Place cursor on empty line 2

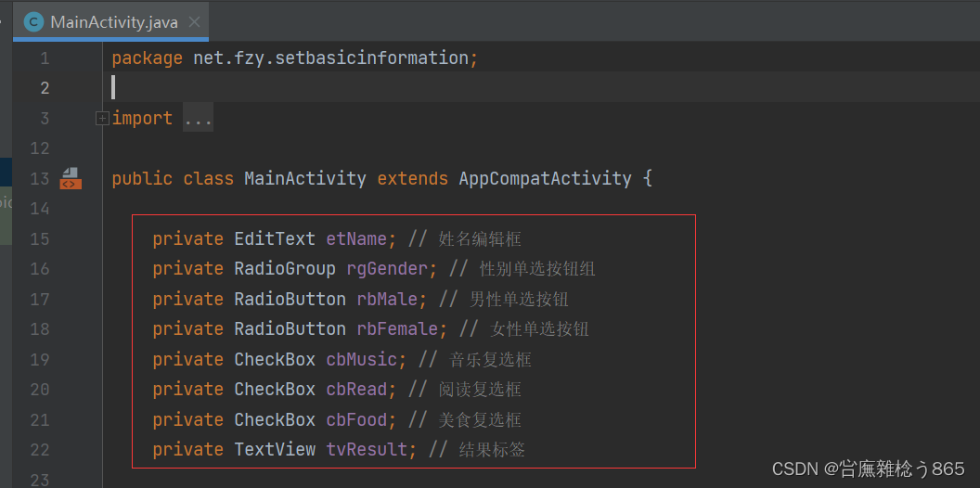537,87
